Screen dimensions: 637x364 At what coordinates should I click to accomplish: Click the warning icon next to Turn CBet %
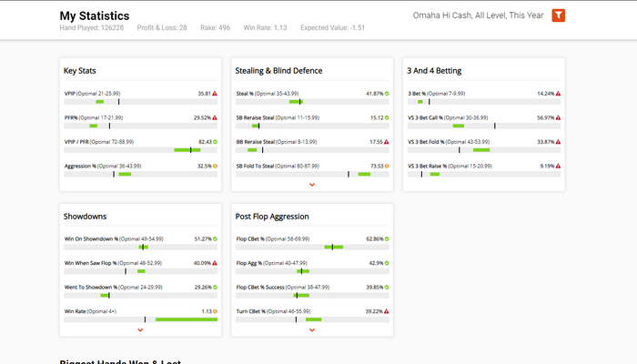click(x=387, y=311)
